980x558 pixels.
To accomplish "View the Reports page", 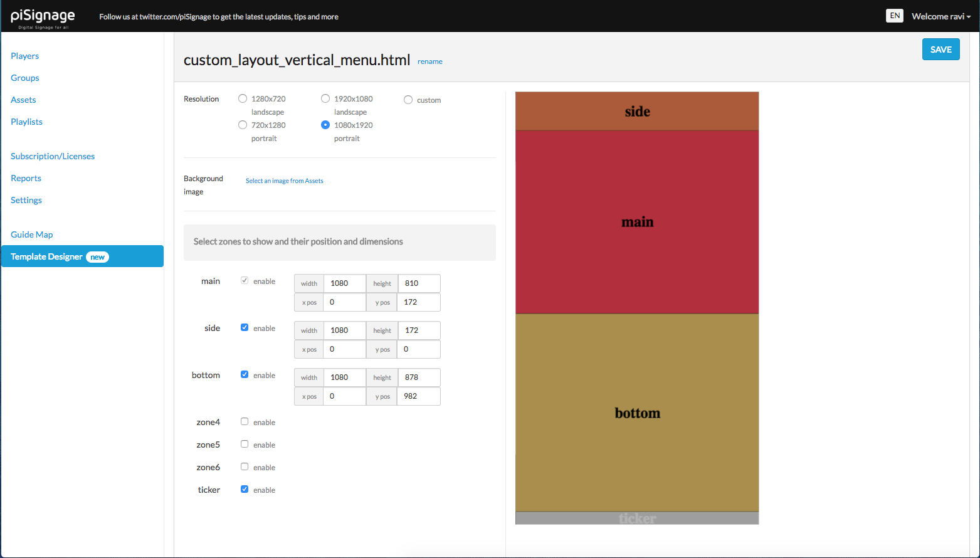I will point(26,178).
